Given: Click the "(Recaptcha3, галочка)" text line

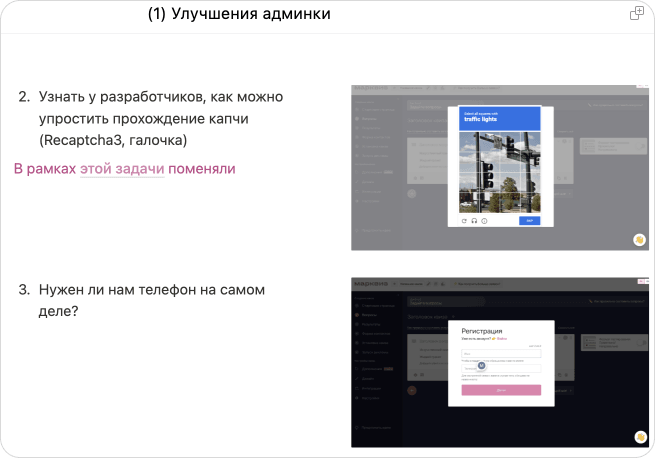Looking at the screenshot, I should 113,140.
